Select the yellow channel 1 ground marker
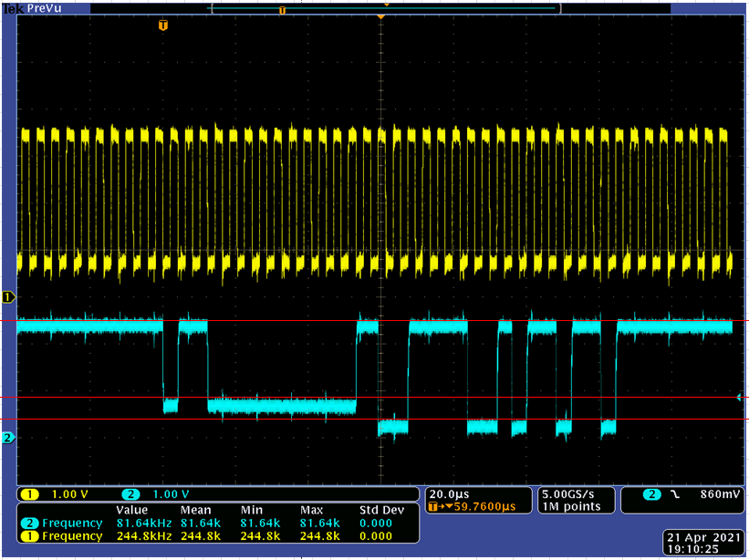The width and height of the screenshot is (749, 560). (8, 297)
